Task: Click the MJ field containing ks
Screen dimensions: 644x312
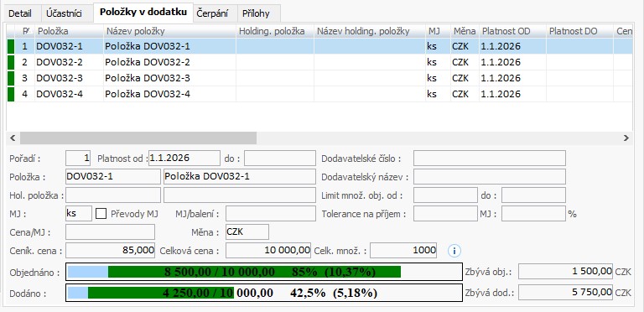Action: tap(79, 214)
